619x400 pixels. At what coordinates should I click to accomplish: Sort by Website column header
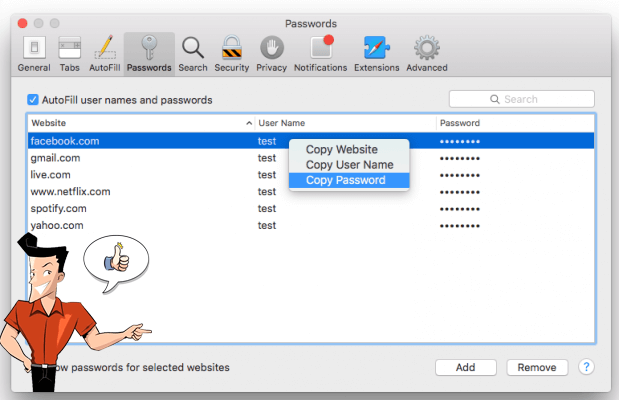[141, 123]
